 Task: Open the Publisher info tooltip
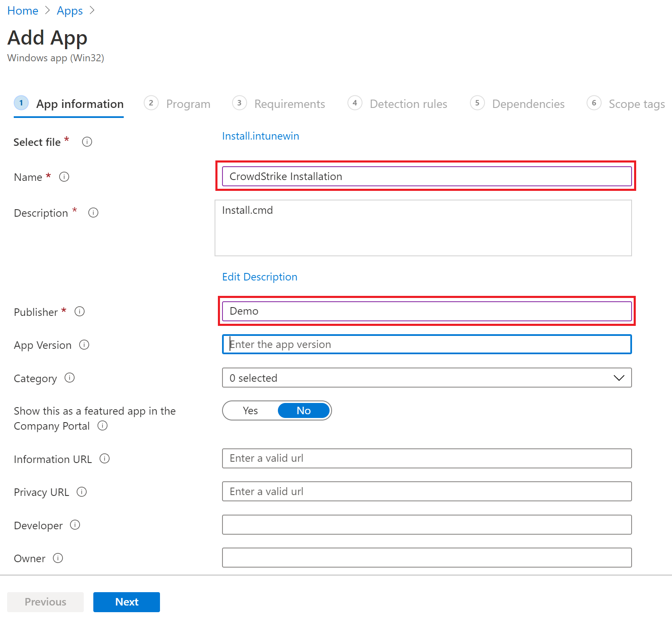coord(79,312)
